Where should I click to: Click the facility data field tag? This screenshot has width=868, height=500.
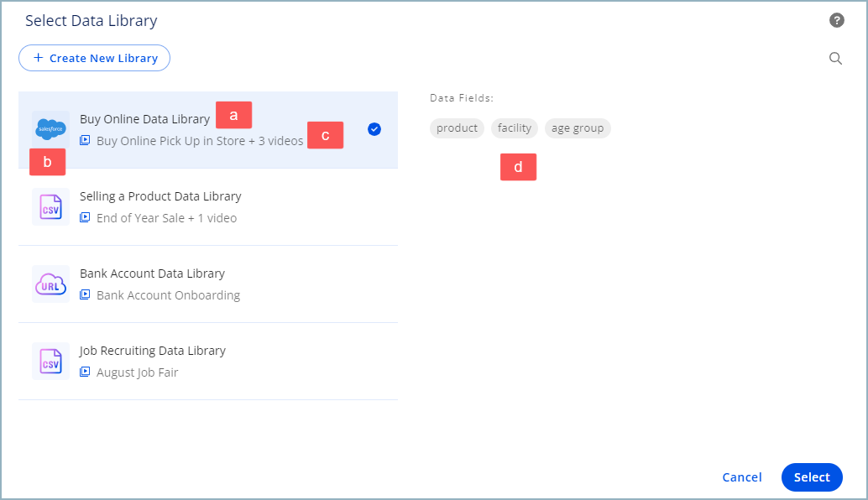point(515,128)
